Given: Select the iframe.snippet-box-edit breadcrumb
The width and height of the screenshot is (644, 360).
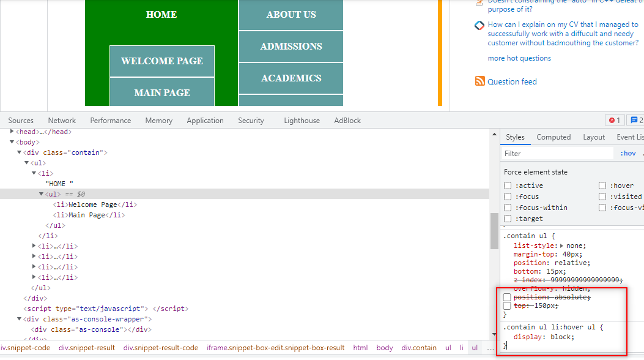Looking at the screenshot, I should click(x=276, y=348).
